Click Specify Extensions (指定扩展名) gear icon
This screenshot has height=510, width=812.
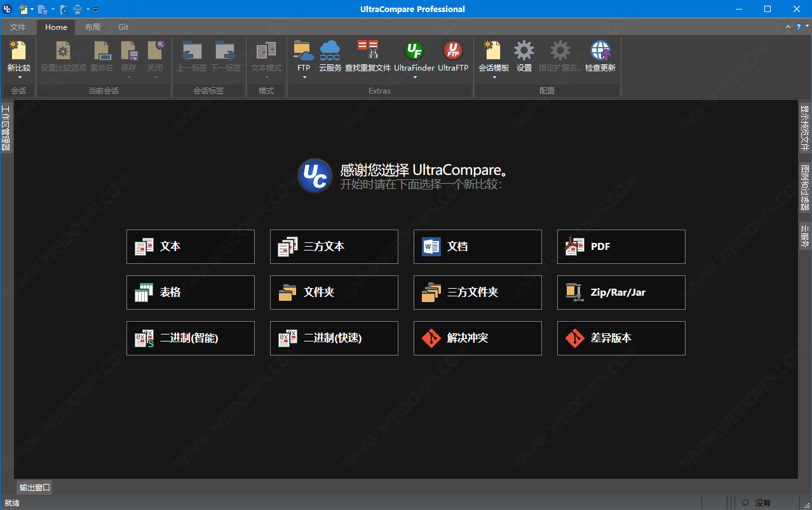tap(560, 51)
